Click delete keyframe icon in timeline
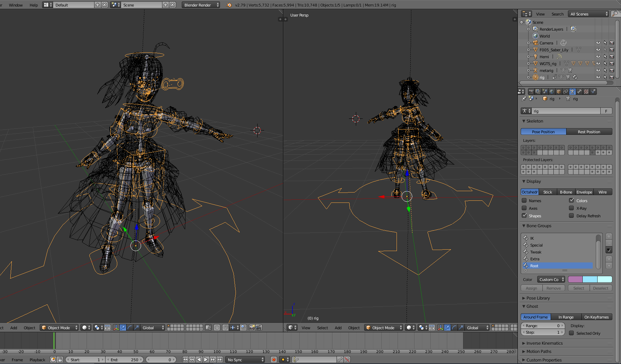This screenshot has width=621, height=364. pyautogui.click(x=347, y=360)
